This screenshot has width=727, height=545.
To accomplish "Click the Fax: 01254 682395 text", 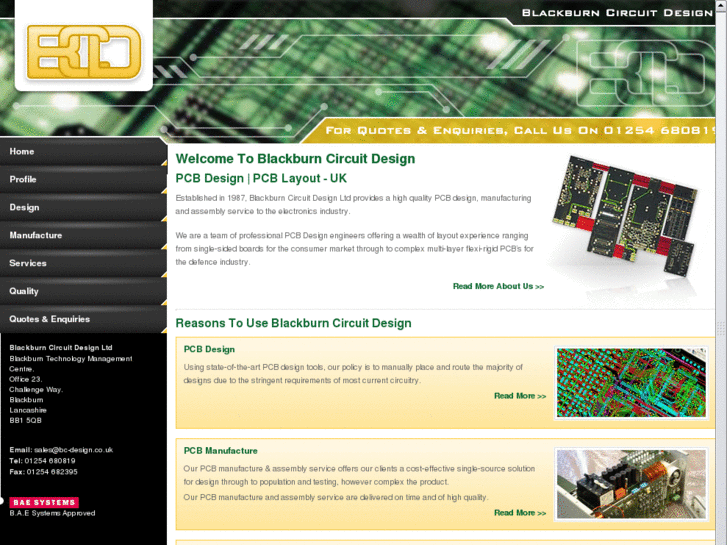I will click(44, 472).
